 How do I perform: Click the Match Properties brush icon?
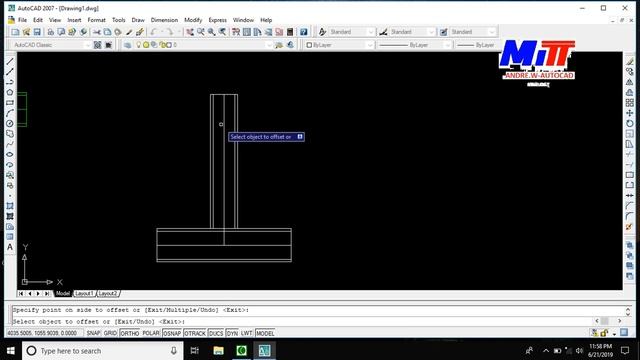point(129,32)
